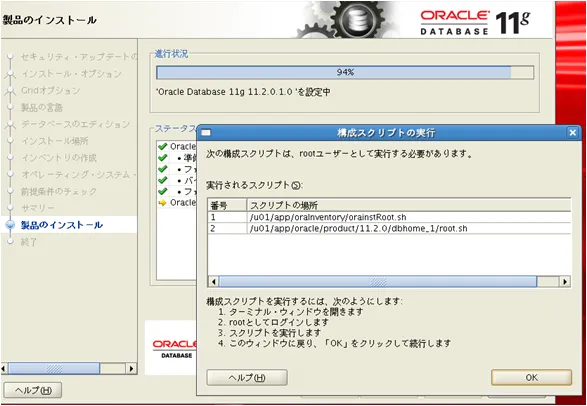Click the 94% installation progress bar

pos(345,73)
